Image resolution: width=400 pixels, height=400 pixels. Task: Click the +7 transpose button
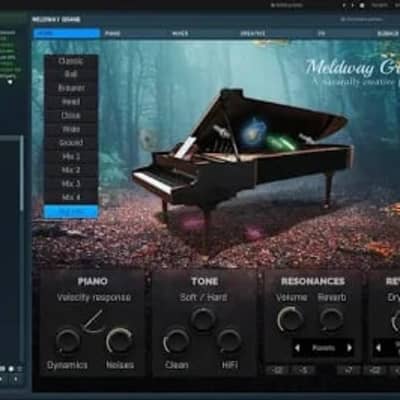coord(348,370)
